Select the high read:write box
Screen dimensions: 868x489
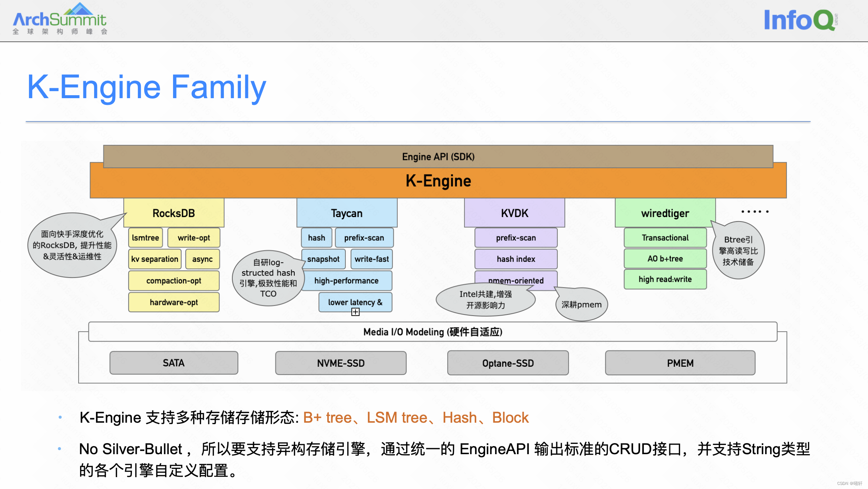point(665,279)
